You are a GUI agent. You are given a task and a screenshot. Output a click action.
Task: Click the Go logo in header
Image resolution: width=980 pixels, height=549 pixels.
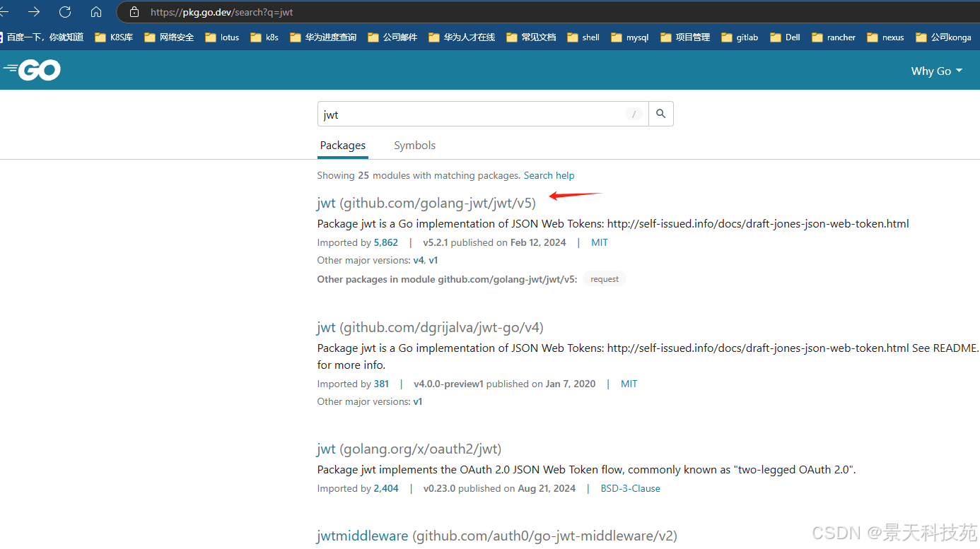click(x=32, y=69)
